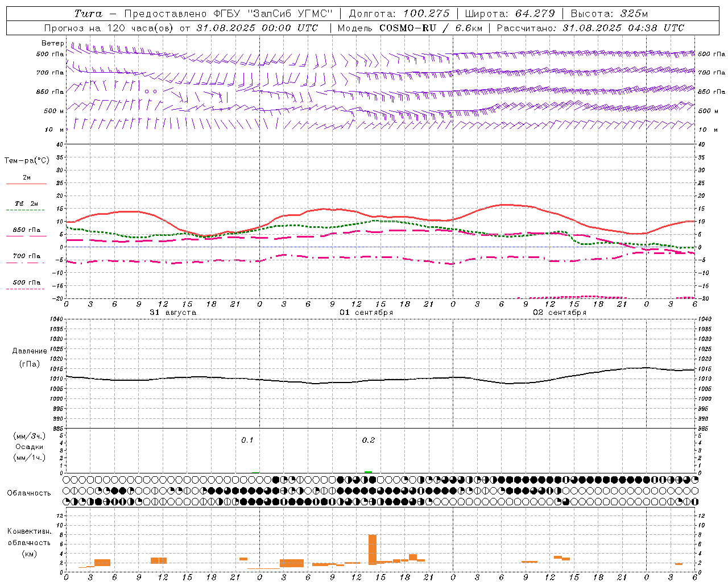Click the "10 м" wind level label on left
This screenshot has height=582, width=728.
point(55,130)
